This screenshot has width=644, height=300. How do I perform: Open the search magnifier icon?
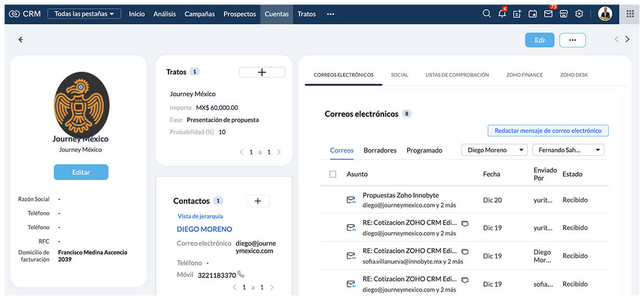tap(486, 14)
